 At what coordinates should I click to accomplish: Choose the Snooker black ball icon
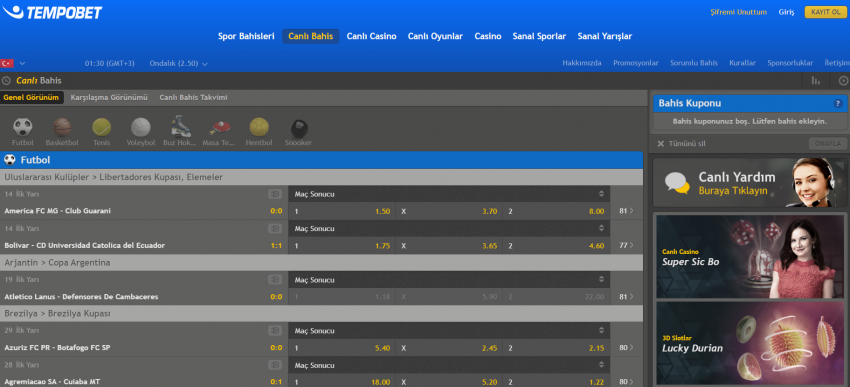point(299,128)
